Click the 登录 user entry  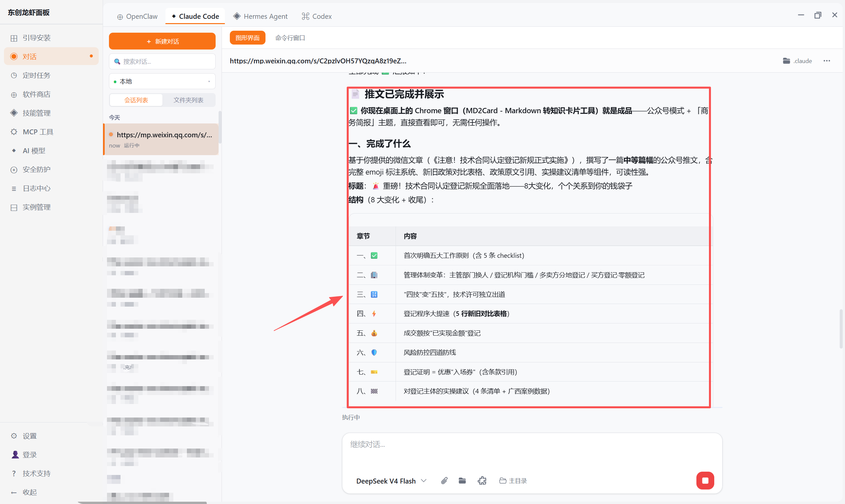[51, 454]
